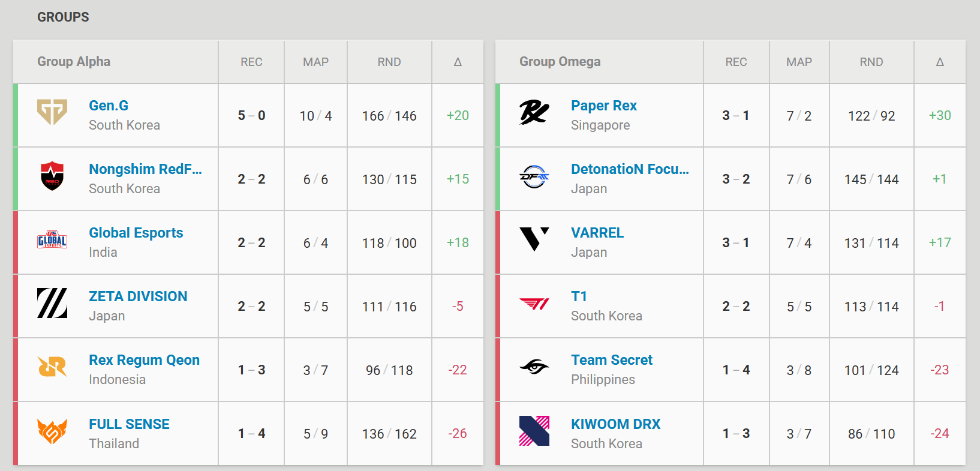Screen dimensions: 980x471
Task: Click Paper Rex's 122 / 92 round count
Action: (871, 116)
